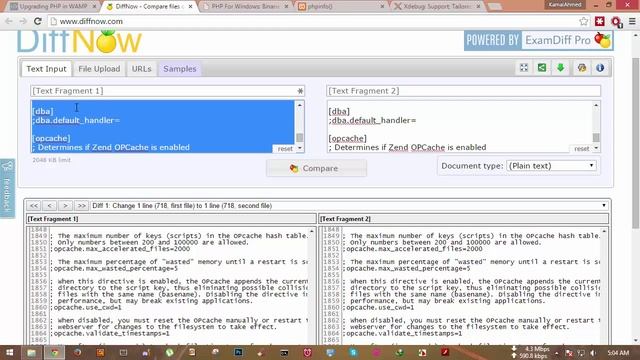Expand the Diff 1 change list dropdown
The image size is (640, 360).
point(349,205)
